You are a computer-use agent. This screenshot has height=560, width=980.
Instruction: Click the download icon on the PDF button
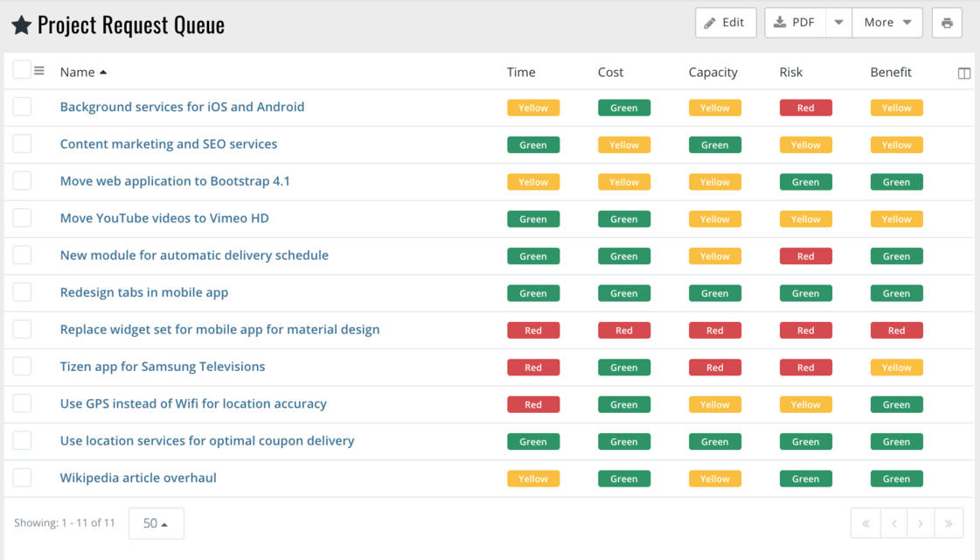pos(778,23)
